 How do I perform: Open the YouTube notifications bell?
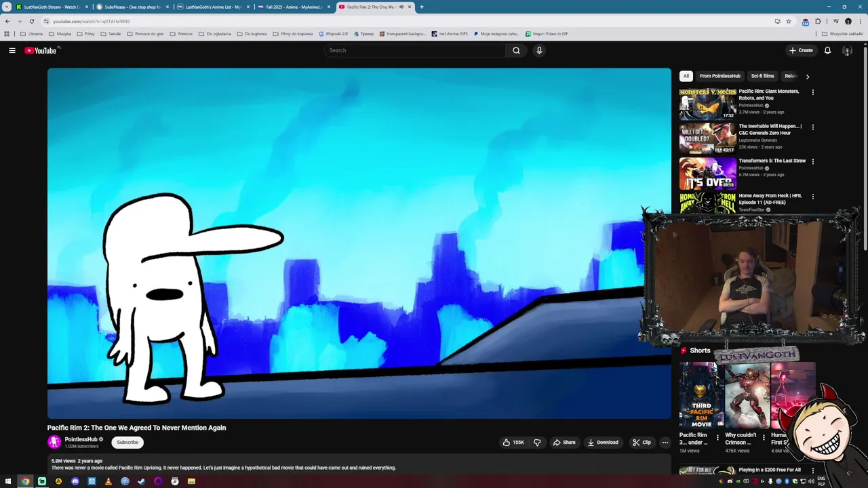(x=827, y=50)
